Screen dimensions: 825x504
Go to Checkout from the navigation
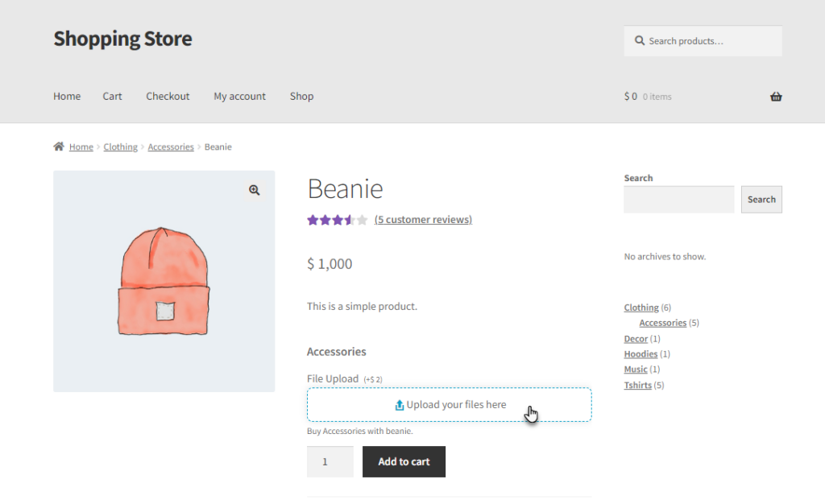[x=168, y=96]
